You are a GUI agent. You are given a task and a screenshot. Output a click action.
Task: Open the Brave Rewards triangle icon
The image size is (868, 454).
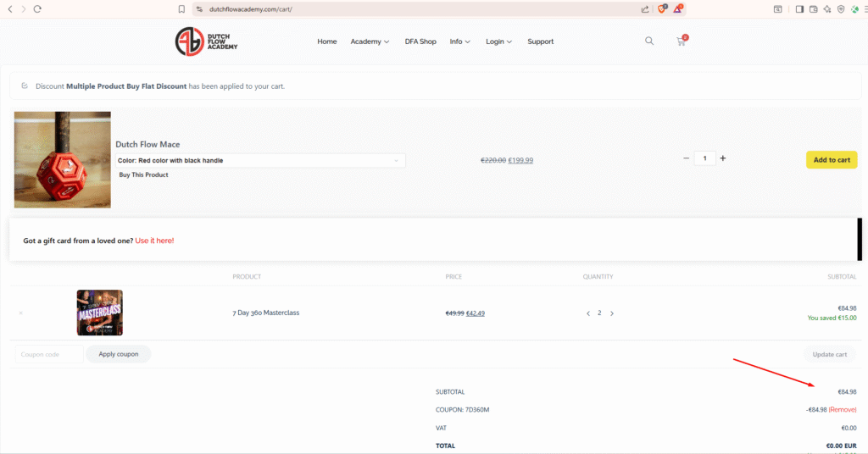click(x=678, y=8)
